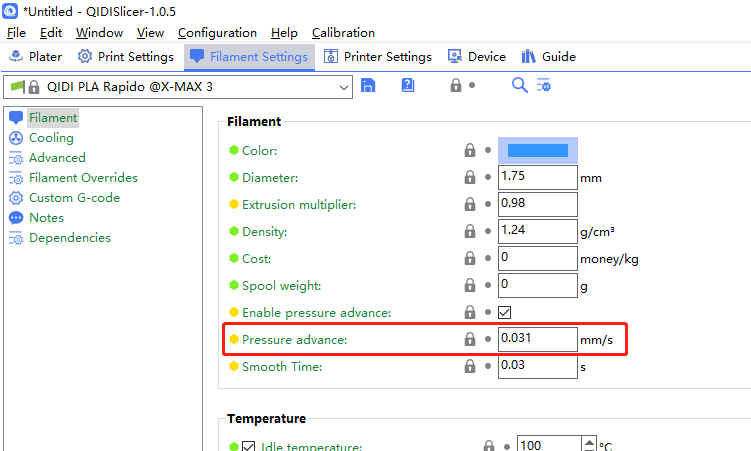Click the blue filament color swatch

coord(538,151)
